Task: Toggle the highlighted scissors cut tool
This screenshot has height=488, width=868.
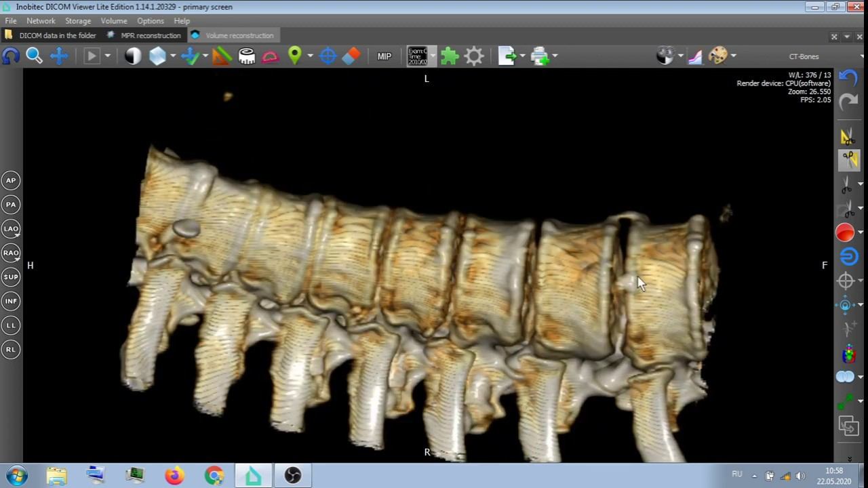Action: [848, 160]
